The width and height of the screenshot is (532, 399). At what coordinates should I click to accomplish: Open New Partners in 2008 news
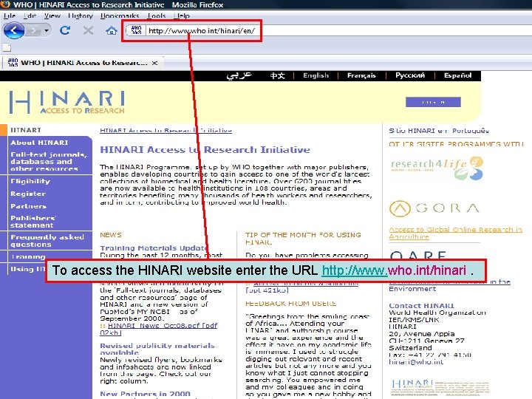tap(146, 394)
